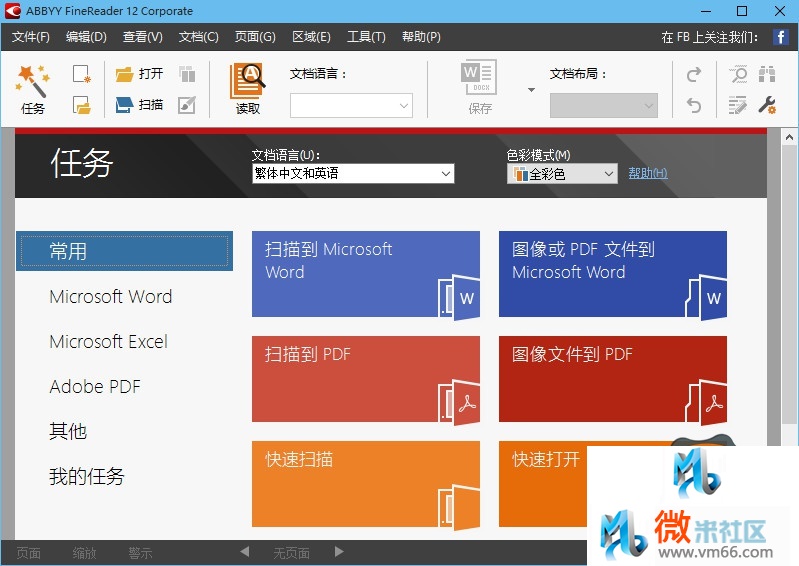The height and width of the screenshot is (566, 799).
Task: Maximize the FineReader window
Action: (x=742, y=11)
